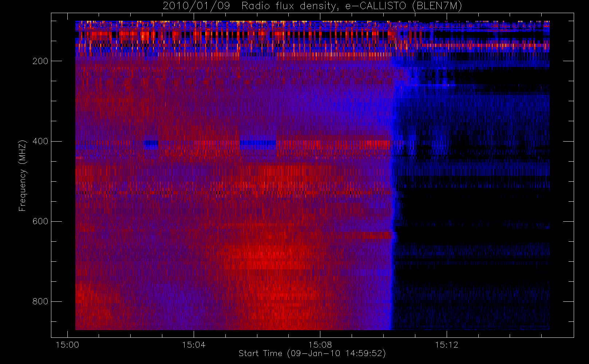589x364 pixels.
Task: Click the '800' frequency tick label
Action: [40, 301]
